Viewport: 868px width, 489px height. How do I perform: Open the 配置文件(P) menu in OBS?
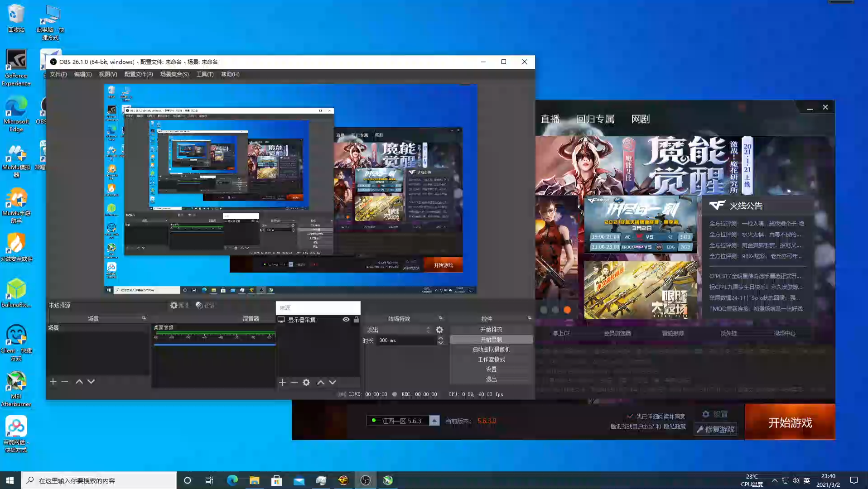click(x=139, y=74)
